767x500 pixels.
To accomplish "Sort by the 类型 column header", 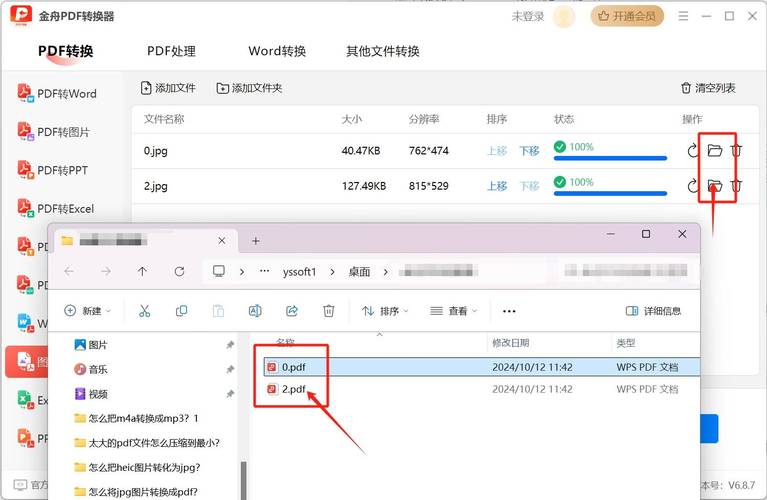I will pyautogui.click(x=626, y=343).
